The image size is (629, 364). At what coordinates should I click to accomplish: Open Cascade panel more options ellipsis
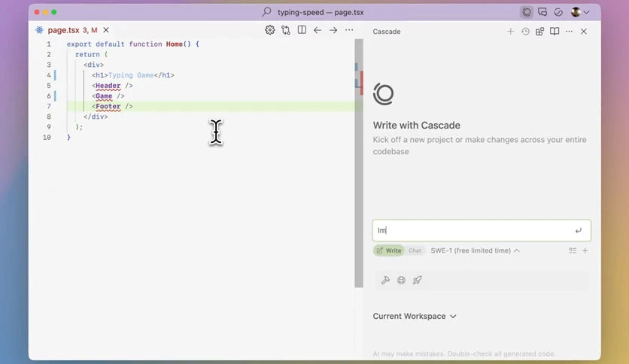[x=570, y=32]
